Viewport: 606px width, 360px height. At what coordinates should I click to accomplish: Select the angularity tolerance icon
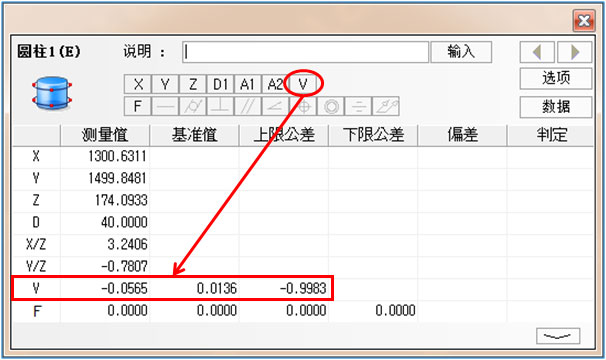coord(275,106)
